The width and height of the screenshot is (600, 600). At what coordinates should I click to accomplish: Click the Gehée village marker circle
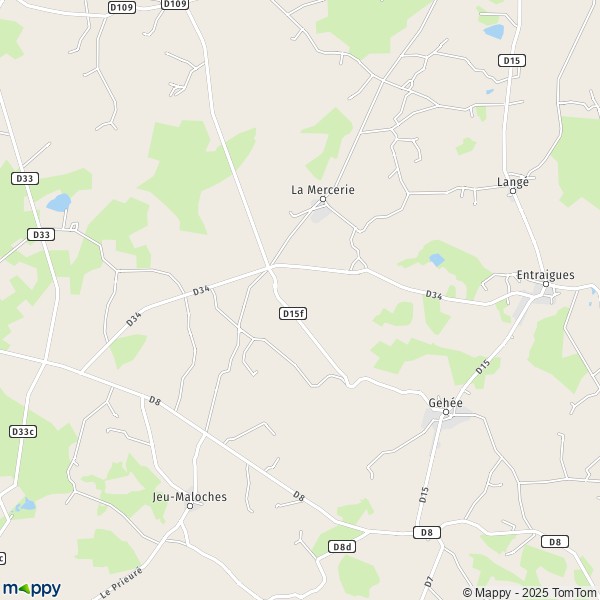(x=446, y=412)
